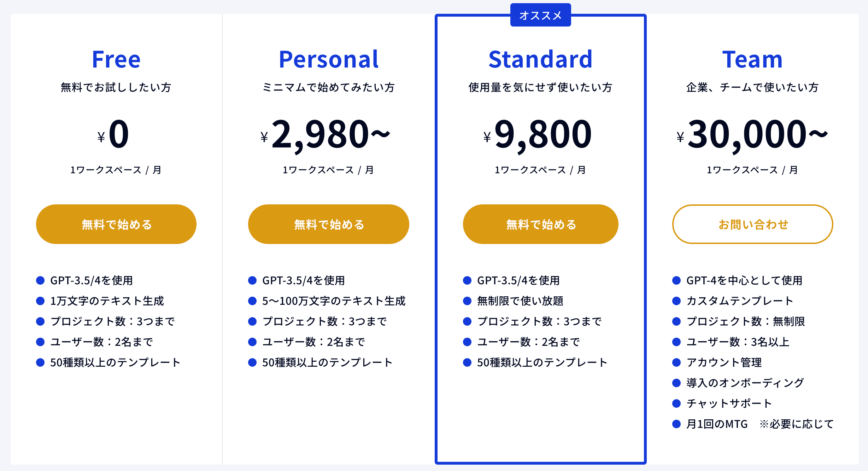Click the ¥9,800 price text
The image size is (868, 471).
point(538,135)
